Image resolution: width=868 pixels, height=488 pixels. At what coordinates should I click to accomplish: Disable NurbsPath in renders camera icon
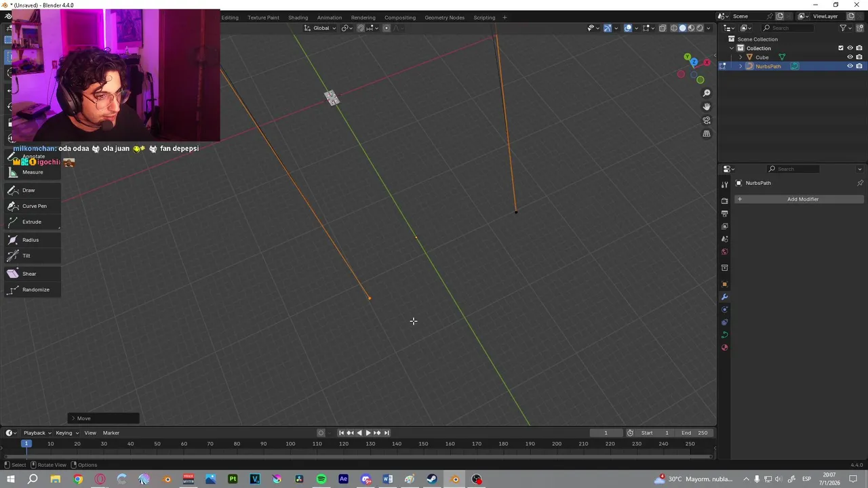[859, 66]
